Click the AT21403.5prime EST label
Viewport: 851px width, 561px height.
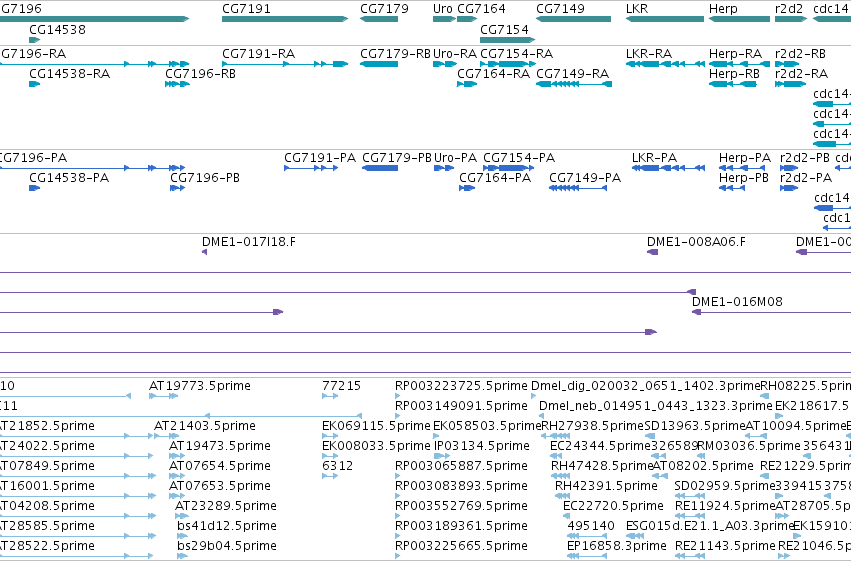[x=205, y=426]
